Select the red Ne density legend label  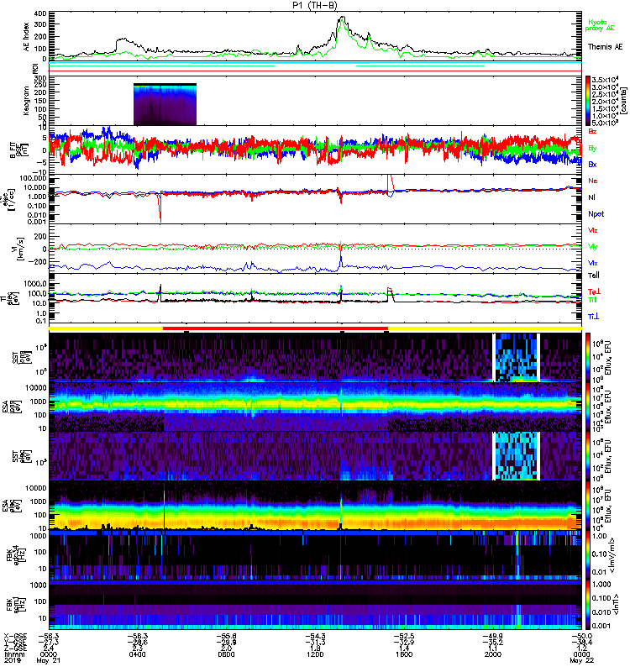coord(592,181)
